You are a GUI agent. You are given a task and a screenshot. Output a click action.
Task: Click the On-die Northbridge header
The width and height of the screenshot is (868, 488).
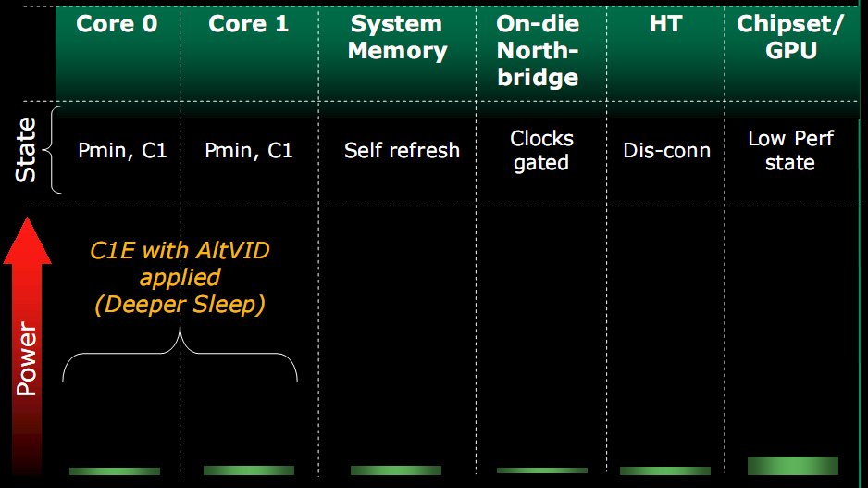538,50
